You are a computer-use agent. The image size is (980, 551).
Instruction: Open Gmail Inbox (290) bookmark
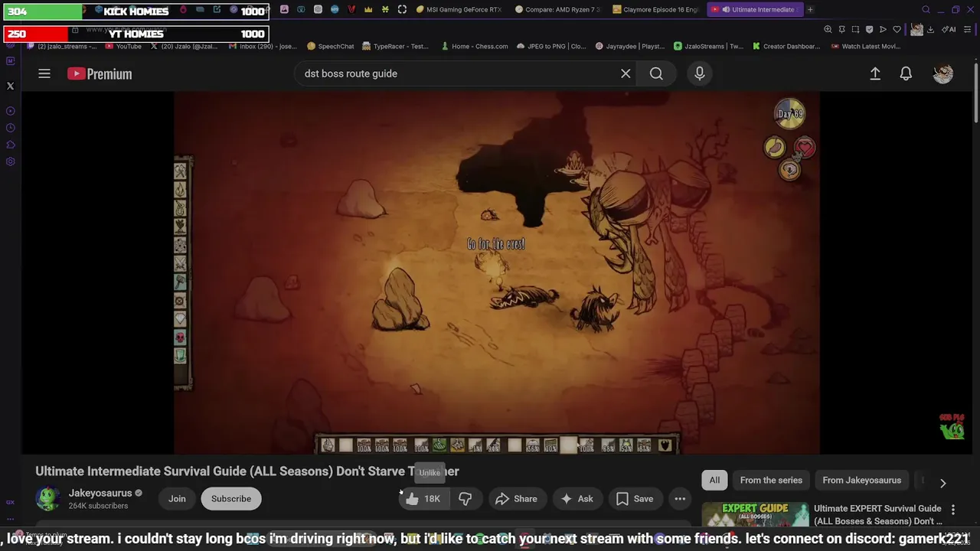tap(263, 46)
